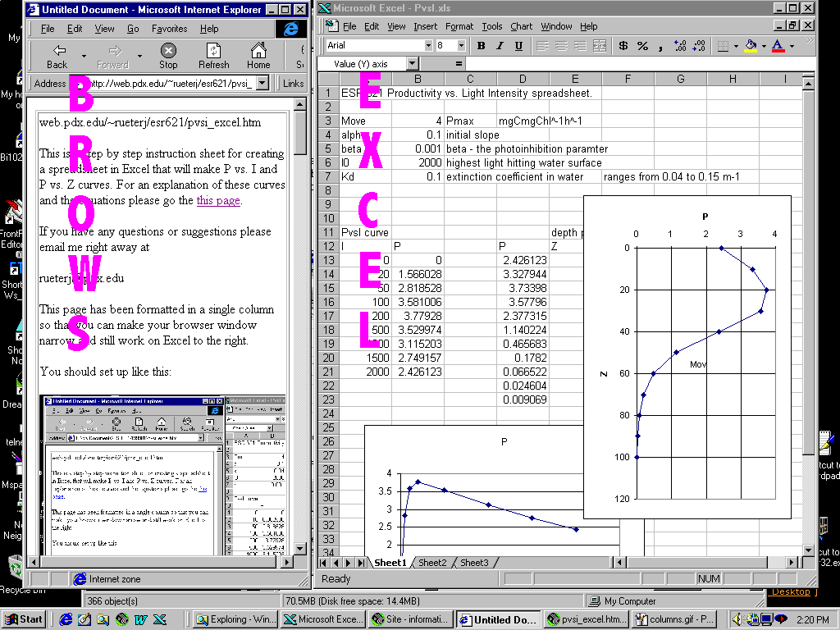
Task: Show the Links bar in Internet Explorer
Action: coord(293,83)
